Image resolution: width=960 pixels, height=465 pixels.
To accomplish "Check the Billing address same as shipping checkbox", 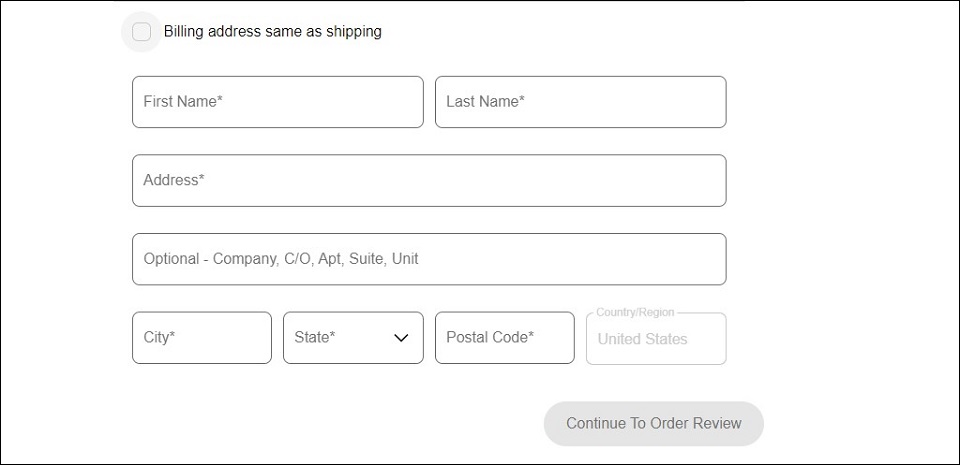I will coord(142,32).
